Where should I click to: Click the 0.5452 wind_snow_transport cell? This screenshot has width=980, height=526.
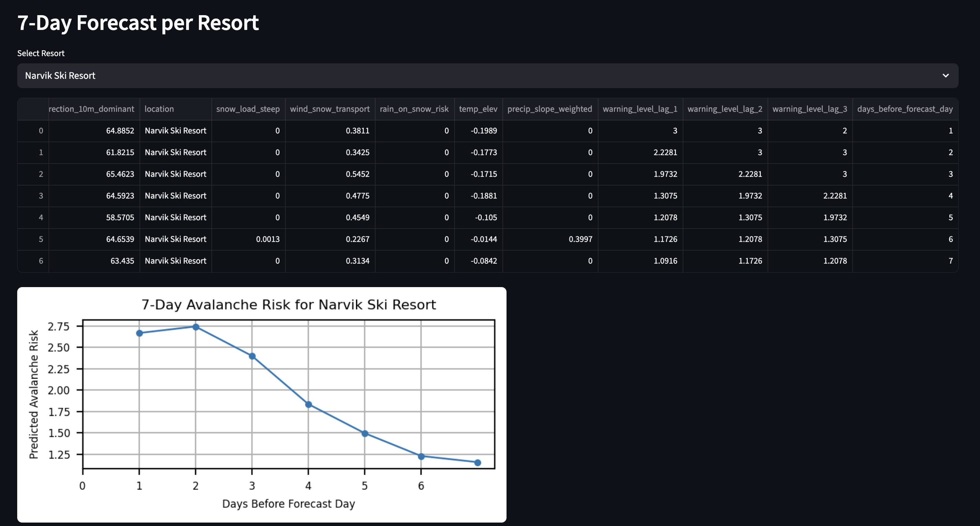357,174
